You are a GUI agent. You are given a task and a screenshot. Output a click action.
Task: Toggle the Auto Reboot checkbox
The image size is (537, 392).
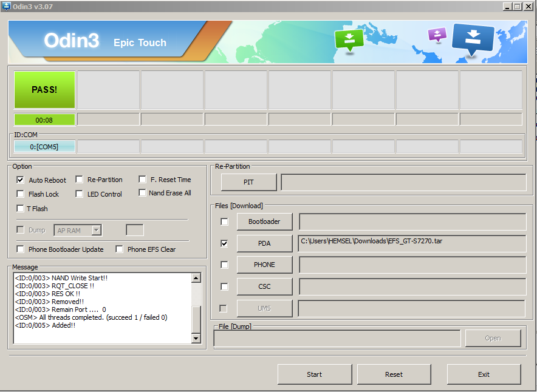20,180
